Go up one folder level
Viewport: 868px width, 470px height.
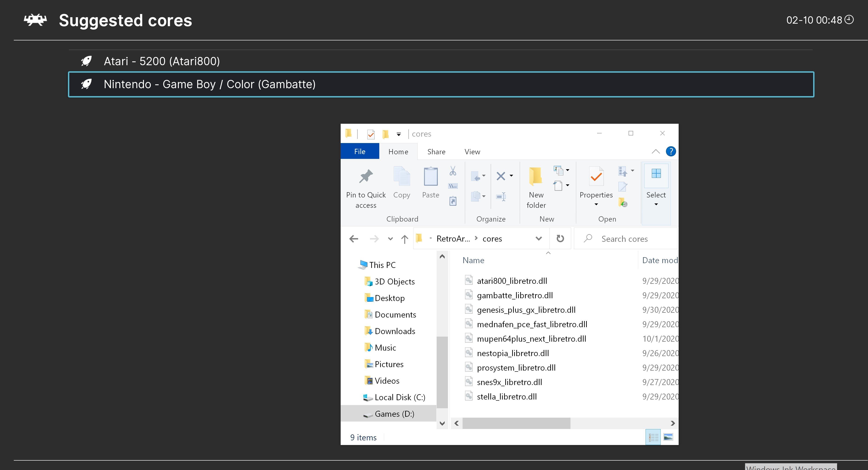click(x=405, y=239)
